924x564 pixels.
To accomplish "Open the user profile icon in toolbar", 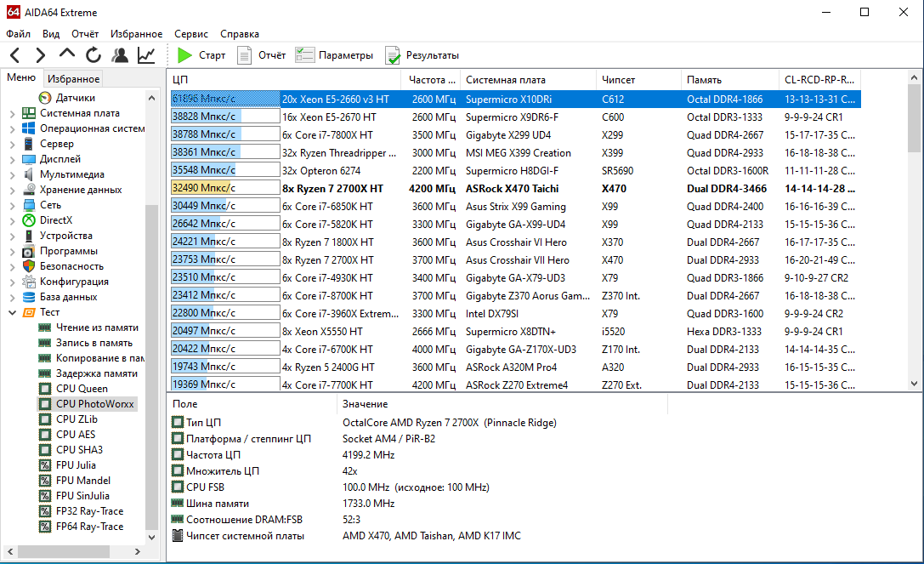I will pos(120,55).
